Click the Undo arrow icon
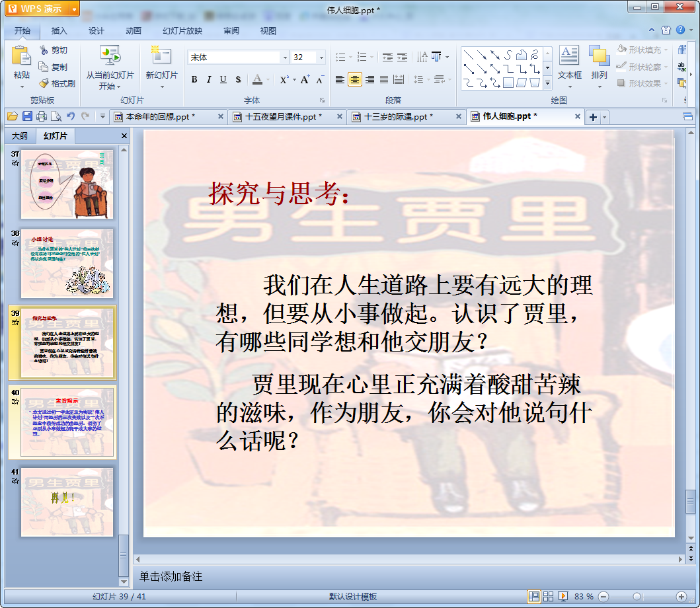The image size is (700, 608). tap(71, 116)
